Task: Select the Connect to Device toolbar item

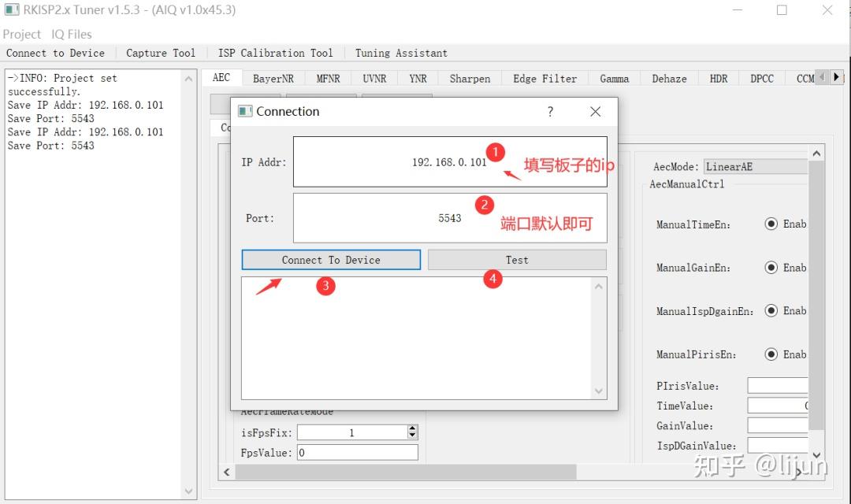Action: click(x=56, y=53)
